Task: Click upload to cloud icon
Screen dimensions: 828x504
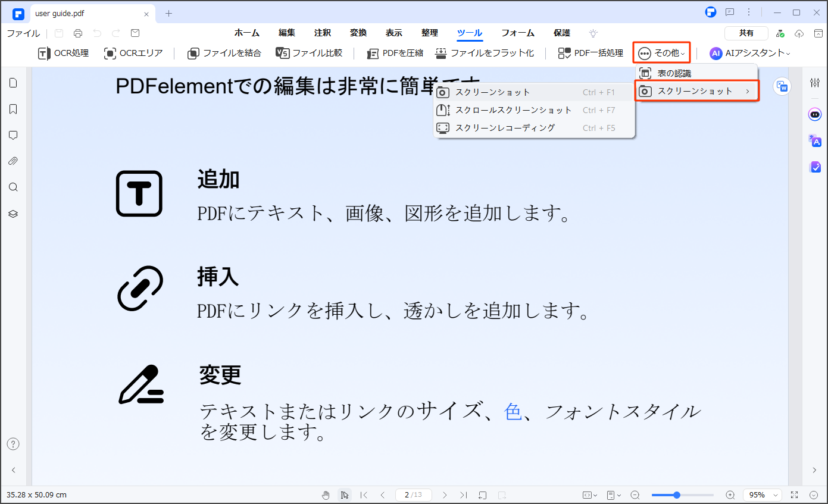Action: 799,33
